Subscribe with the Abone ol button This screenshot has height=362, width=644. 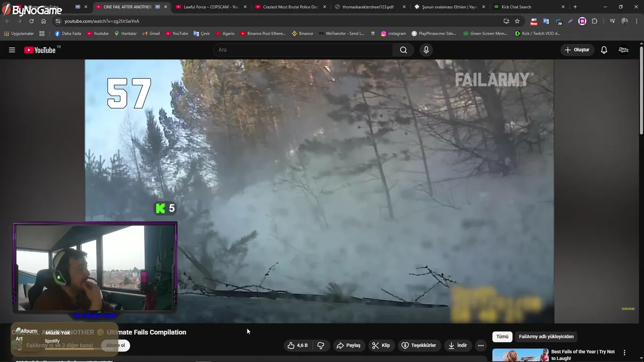[116, 345]
